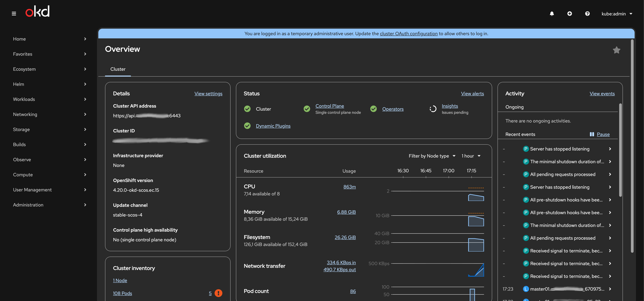Switch to the Cluster tab
The image size is (644, 301).
[x=118, y=69]
